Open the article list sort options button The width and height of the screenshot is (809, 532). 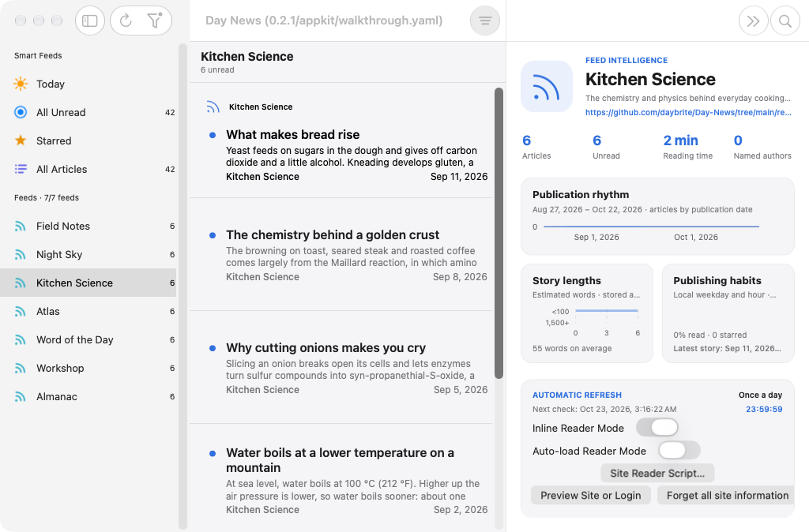(x=485, y=21)
